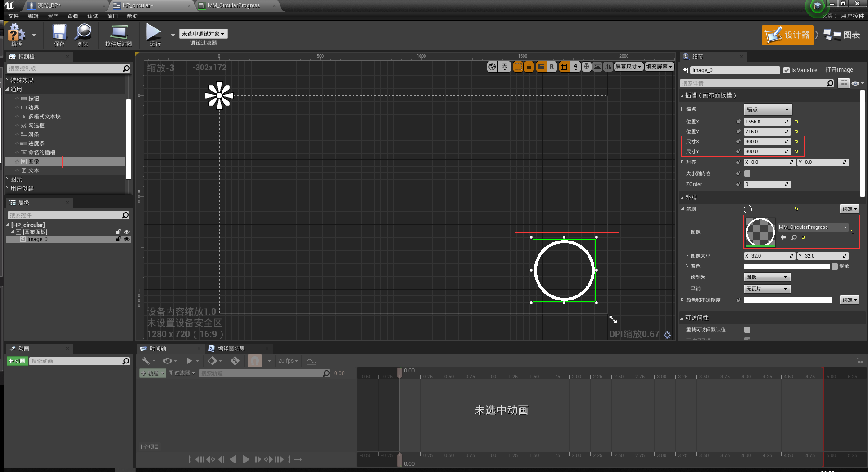Image resolution: width=868 pixels, height=472 pixels.
Task: Click the zoom-to-fit icon in viewport toolbar
Action: pyautogui.click(x=587, y=67)
